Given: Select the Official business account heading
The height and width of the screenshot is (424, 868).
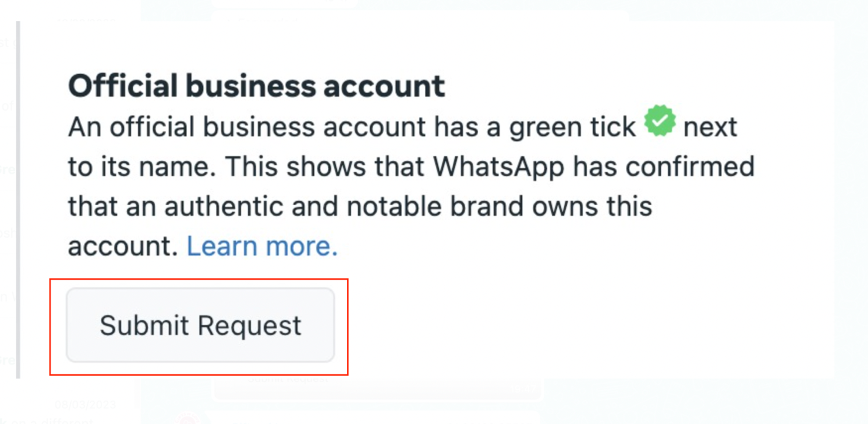Looking at the screenshot, I should coord(256,85).
